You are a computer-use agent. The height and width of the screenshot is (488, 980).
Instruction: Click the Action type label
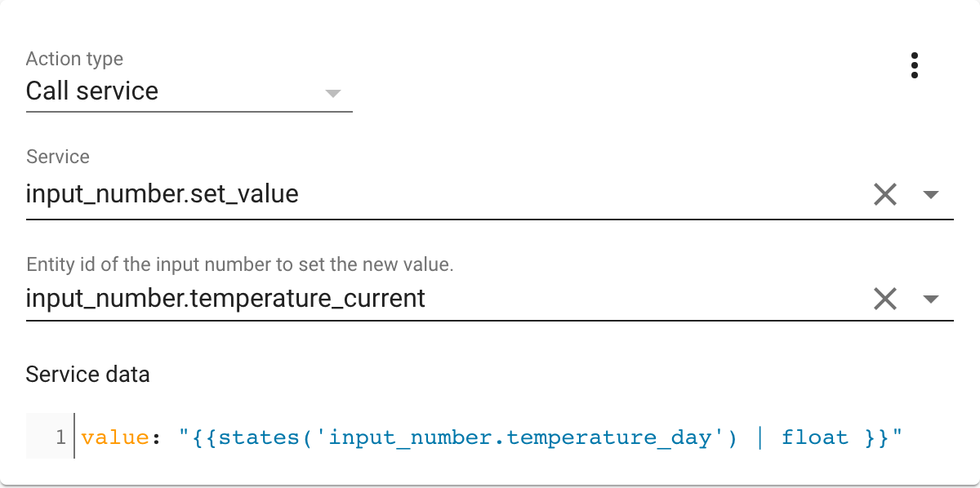point(74,59)
